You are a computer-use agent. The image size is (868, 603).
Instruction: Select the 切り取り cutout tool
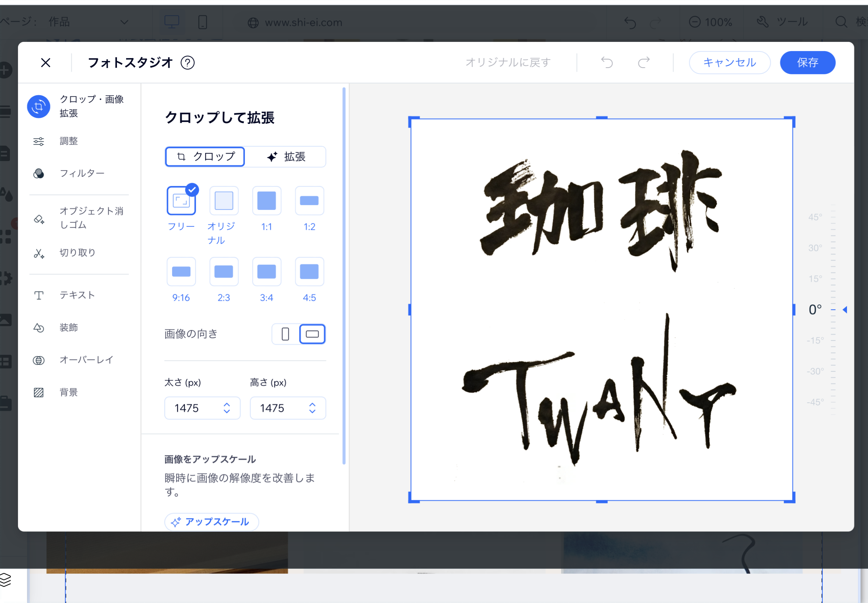coord(77,252)
